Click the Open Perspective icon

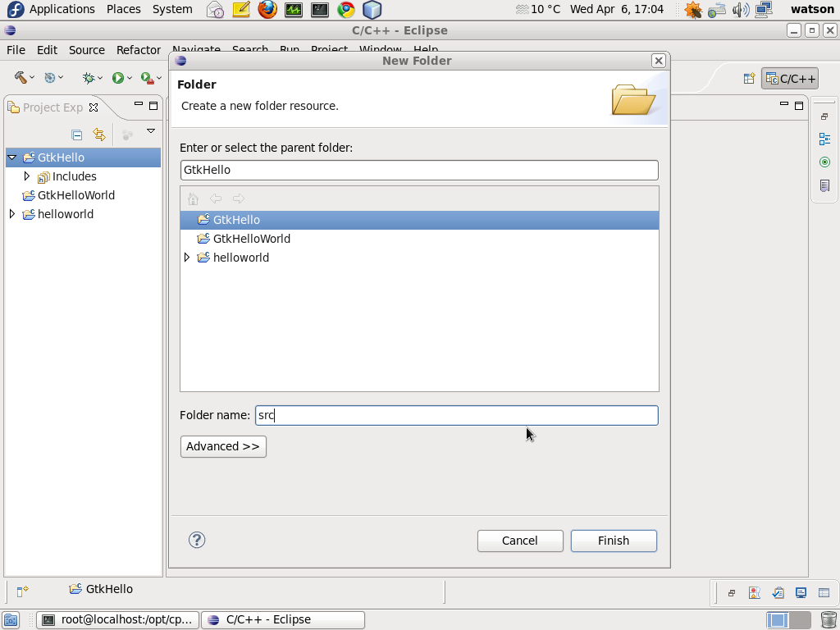click(750, 78)
